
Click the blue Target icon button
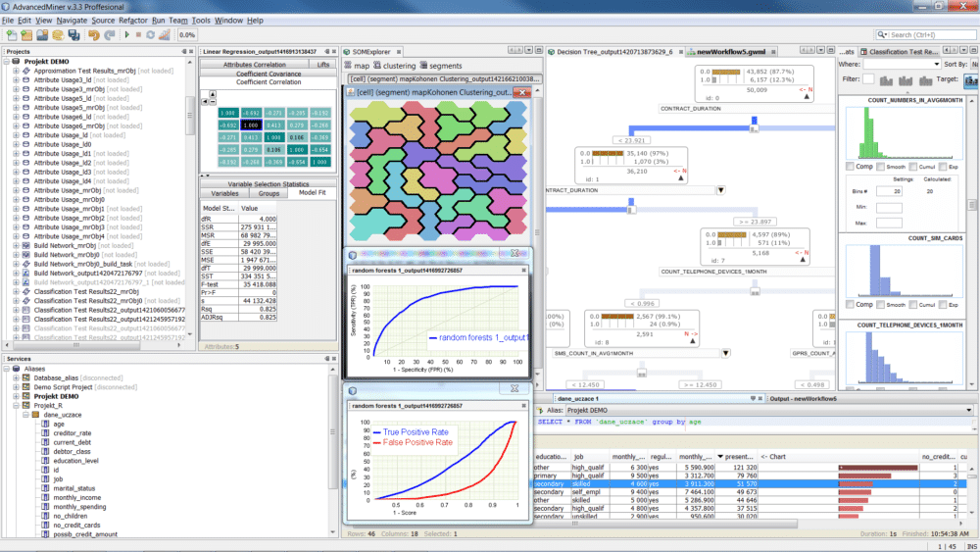pyautogui.click(x=970, y=79)
